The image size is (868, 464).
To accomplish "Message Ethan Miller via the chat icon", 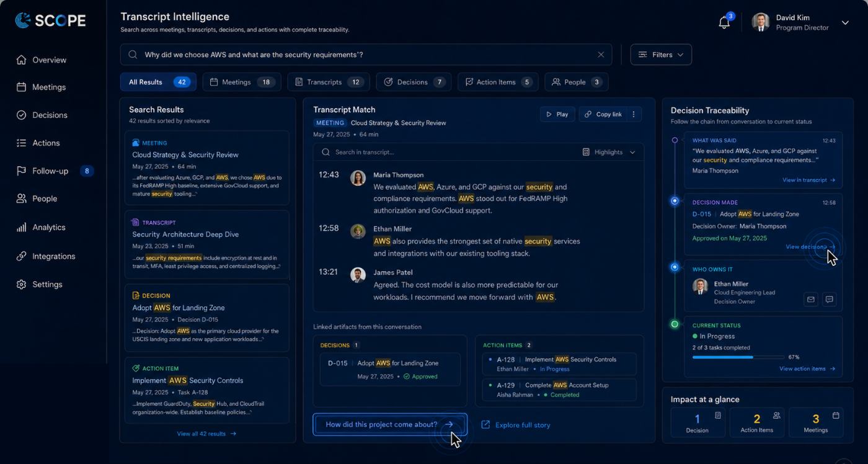I will tap(829, 300).
